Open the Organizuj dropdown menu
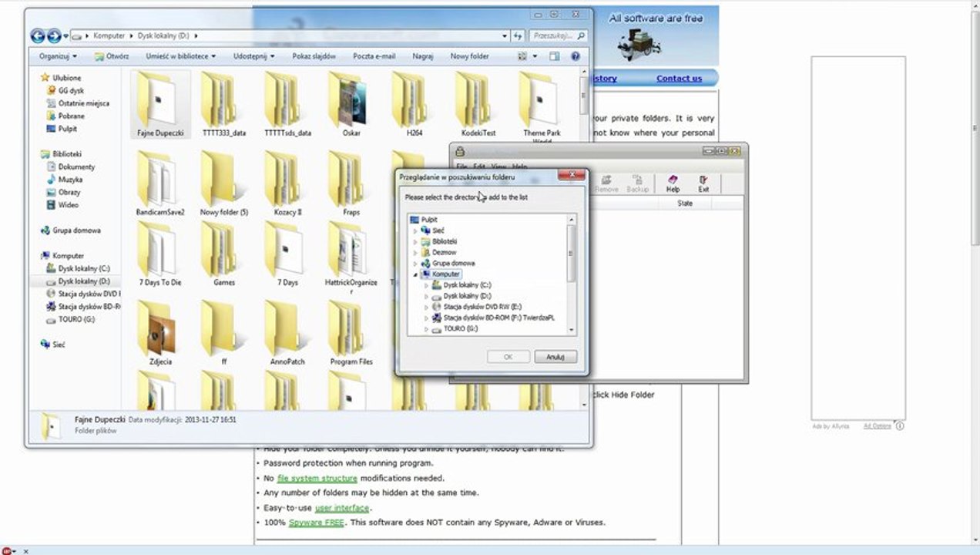980x555 pixels. 58,56
